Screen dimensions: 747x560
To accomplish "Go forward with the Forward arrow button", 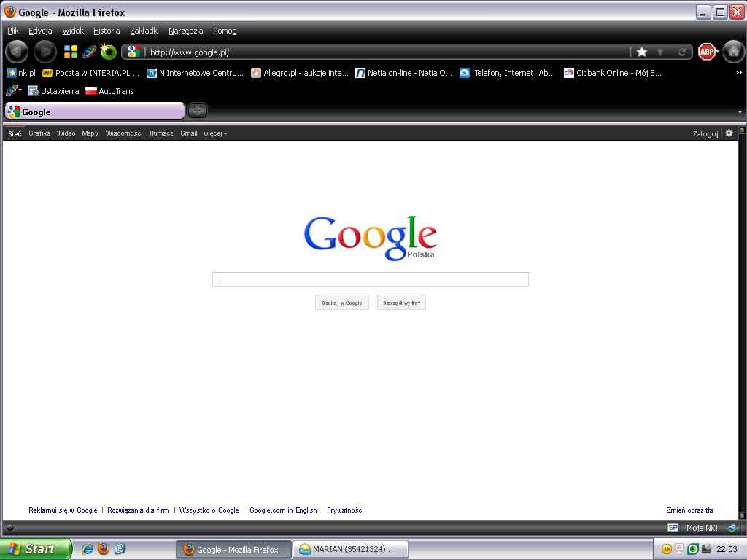I will 45,52.
